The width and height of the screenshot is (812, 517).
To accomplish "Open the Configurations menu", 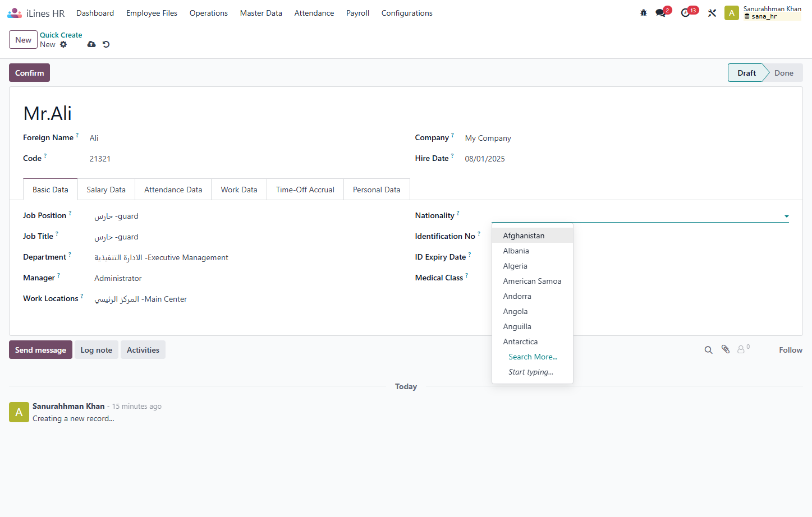I will pos(407,13).
